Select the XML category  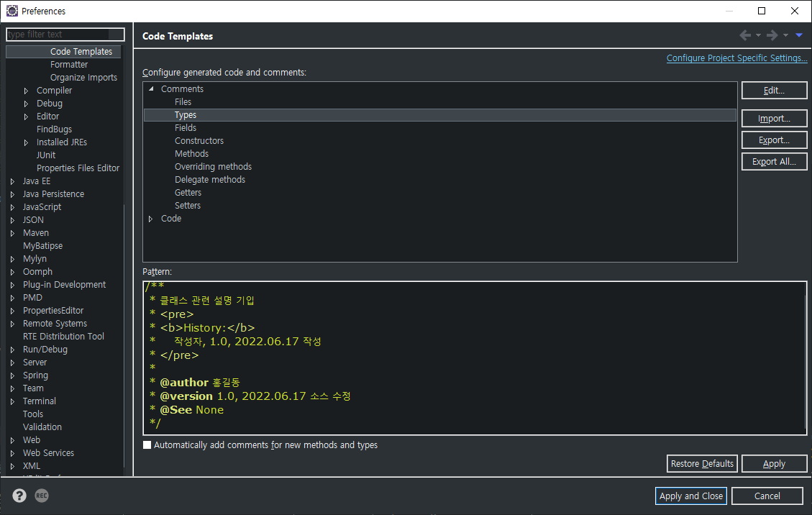[x=31, y=466]
